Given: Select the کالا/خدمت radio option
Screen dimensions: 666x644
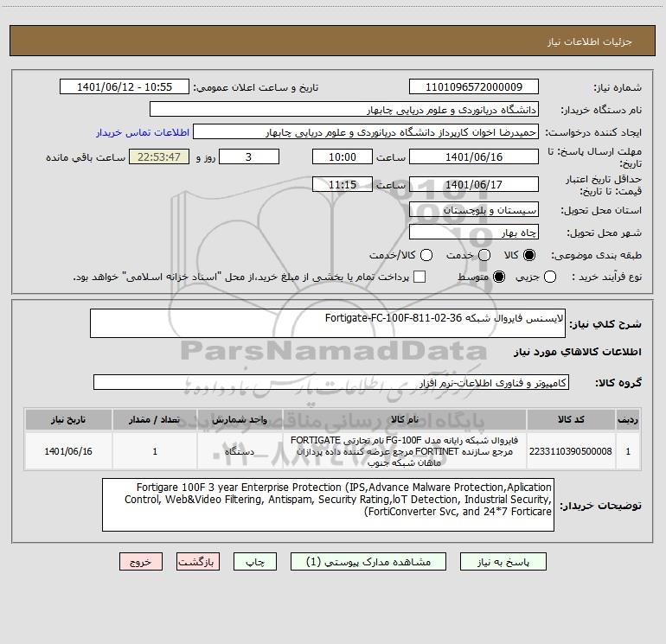Looking at the screenshot, I should 426,255.
